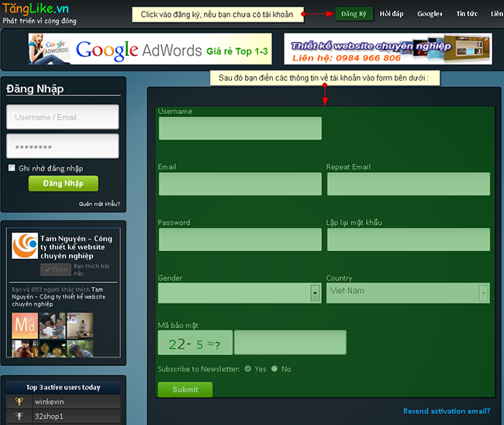This screenshot has width=504, height=425.
Task: Open the Gender dropdown
Action: coord(240,293)
